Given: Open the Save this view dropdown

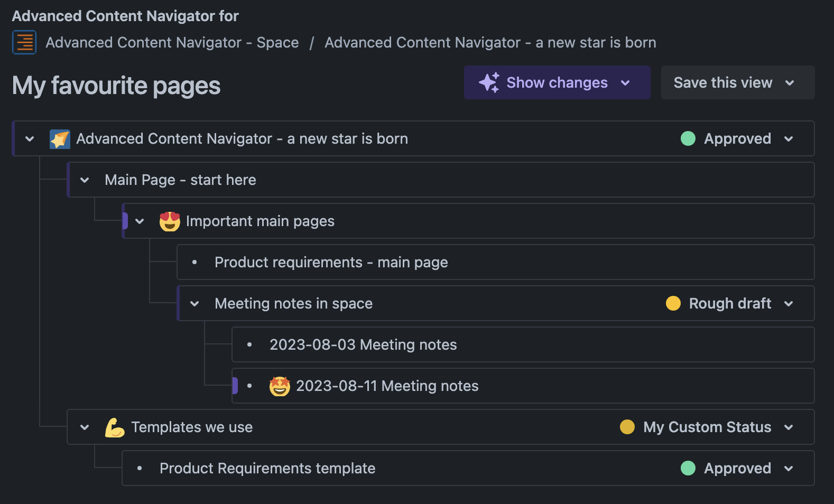Looking at the screenshot, I should [x=790, y=83].
